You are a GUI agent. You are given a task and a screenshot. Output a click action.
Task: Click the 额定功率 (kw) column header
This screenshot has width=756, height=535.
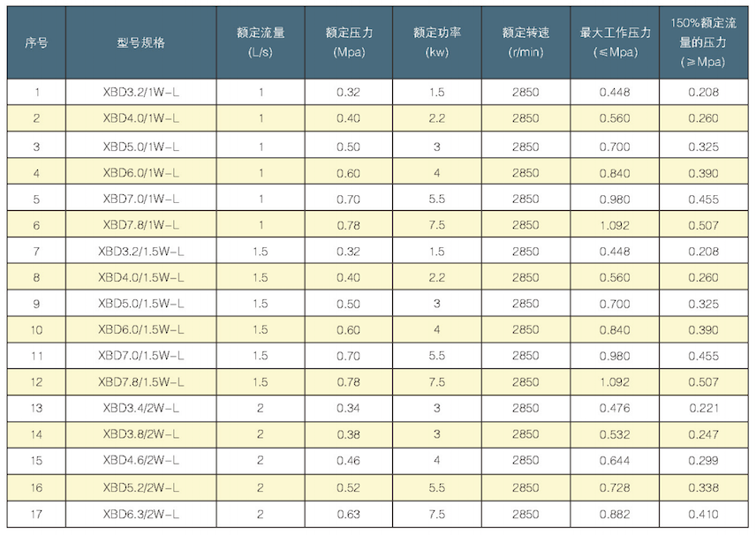tap(437, 42)
